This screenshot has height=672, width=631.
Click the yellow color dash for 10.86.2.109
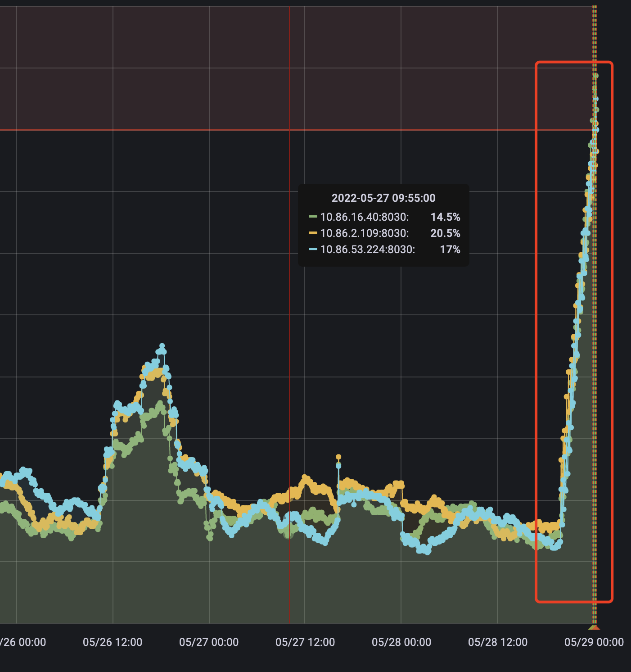click(313, 233)
